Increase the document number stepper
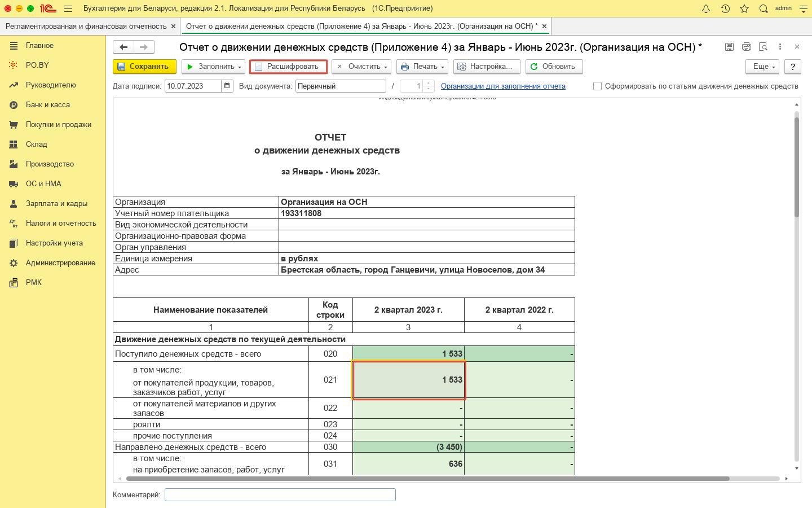 pos(429,83)
